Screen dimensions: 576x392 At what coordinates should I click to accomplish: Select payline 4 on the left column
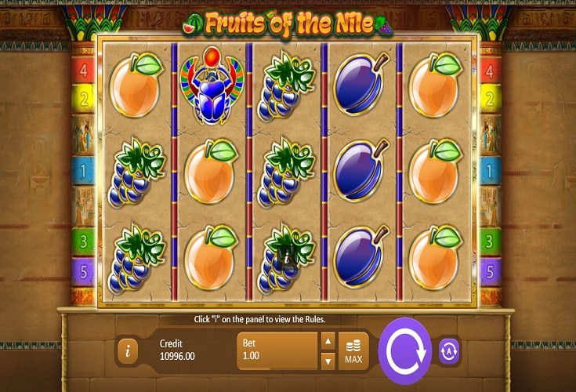83,71
